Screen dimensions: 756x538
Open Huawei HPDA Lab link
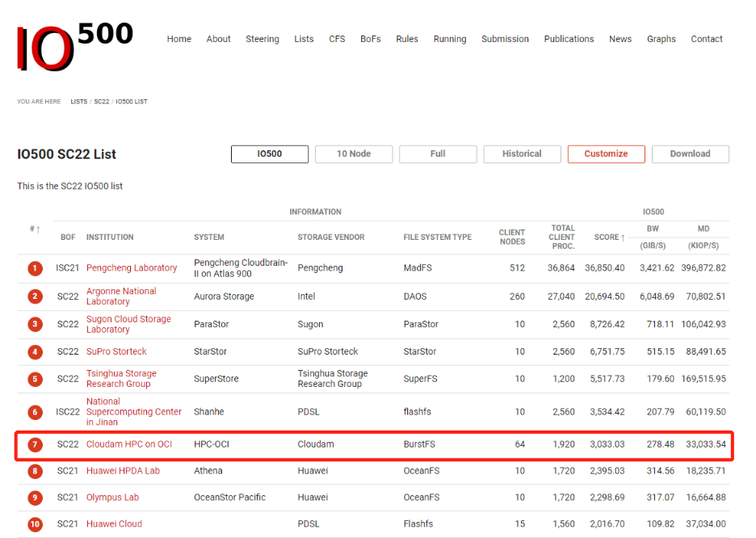pyautogui.click(x=123, y=471)
